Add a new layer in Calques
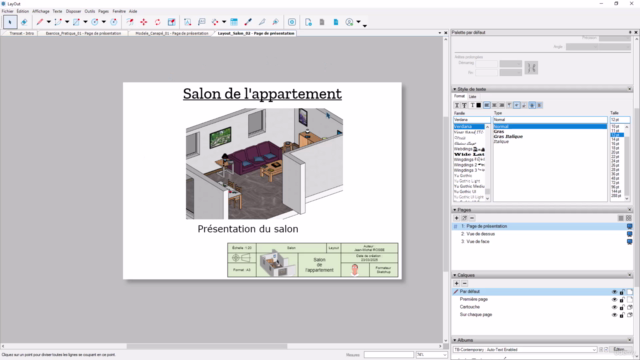 (x=457, y=283)
